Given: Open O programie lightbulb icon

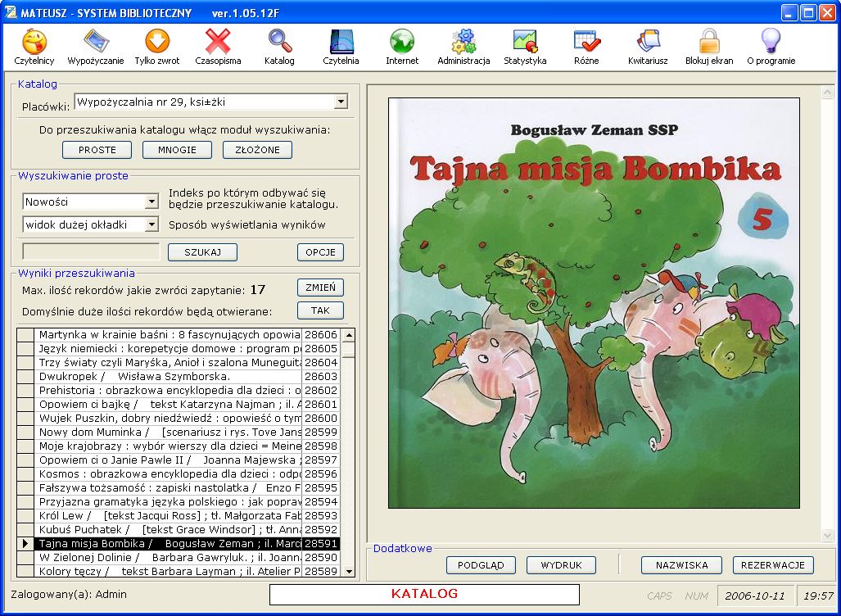Looking at the screenshot, I should (771, 43).
